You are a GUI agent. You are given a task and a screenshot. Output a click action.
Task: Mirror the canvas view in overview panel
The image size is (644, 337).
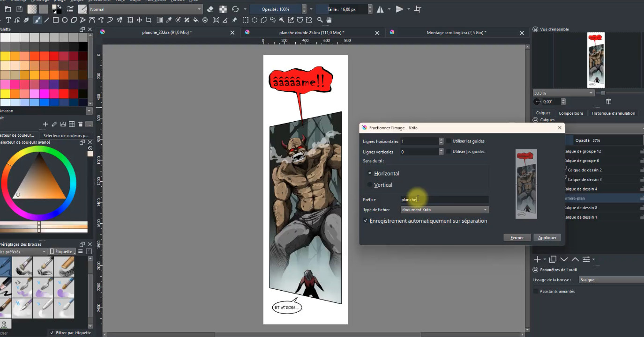pos(609,102)
